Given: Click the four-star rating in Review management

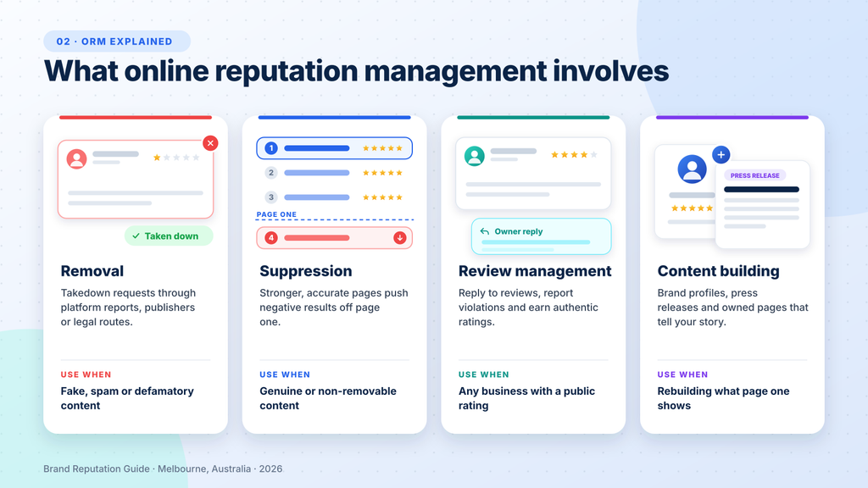Looking at the screenshot, I should (x=574, y=155).
